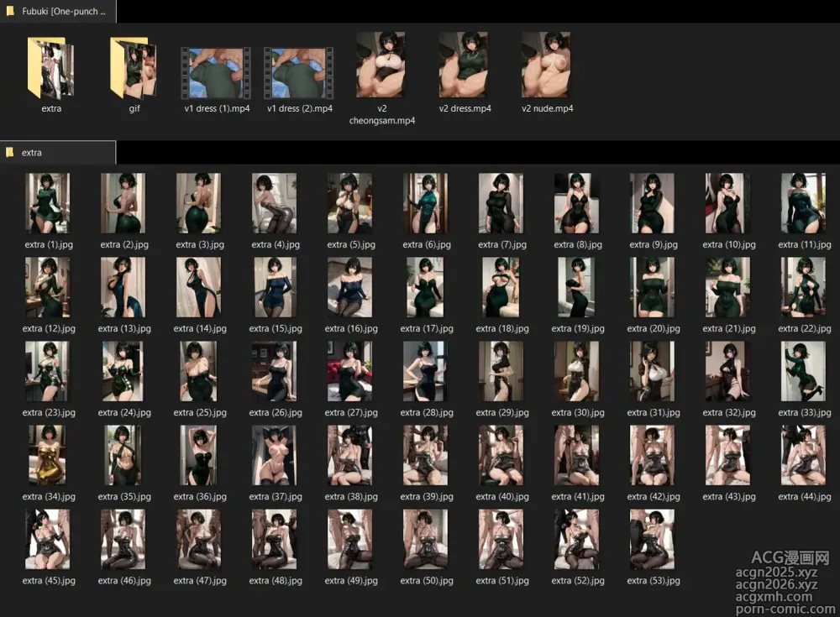Select thumbnail of extra (4).jpg
The height and width of the screenshot is (617, 840).
pyautogui.click(x=275, y=203)
